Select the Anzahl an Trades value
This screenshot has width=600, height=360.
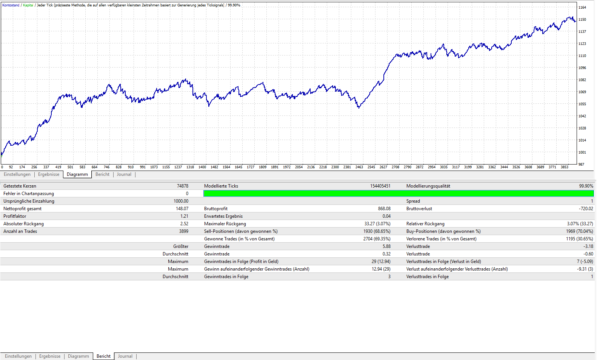point(184,231)
